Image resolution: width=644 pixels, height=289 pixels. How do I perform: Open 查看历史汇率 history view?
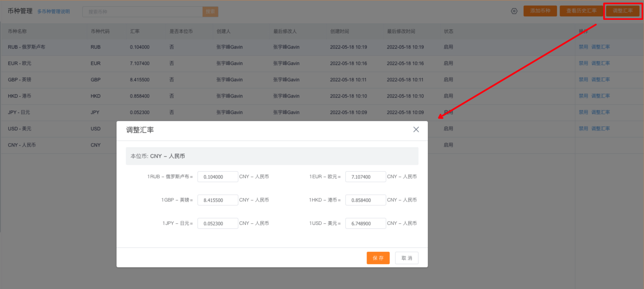[x=581, y=11]
